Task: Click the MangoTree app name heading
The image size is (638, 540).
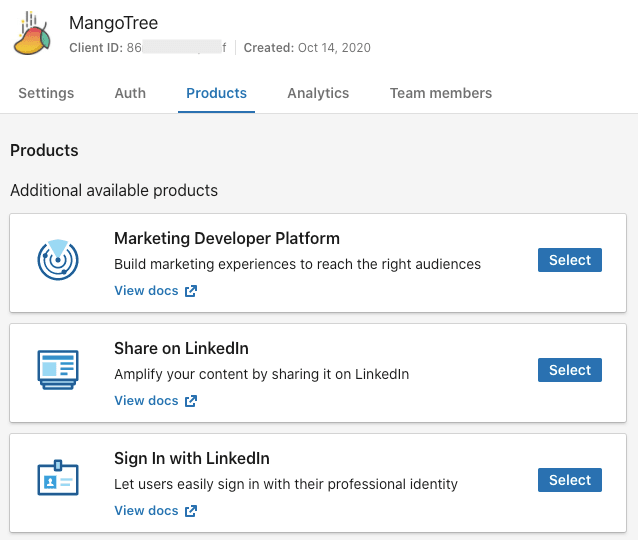Action: click(114, 23)
